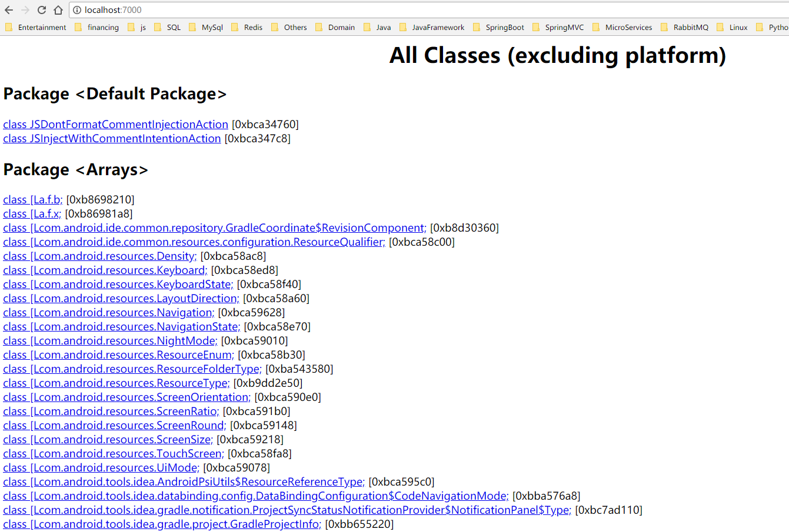Image resolution: width=789 pixels, height=532 pixels.
Task: Click the site info icon in address bar
Action: pos(77,10)
